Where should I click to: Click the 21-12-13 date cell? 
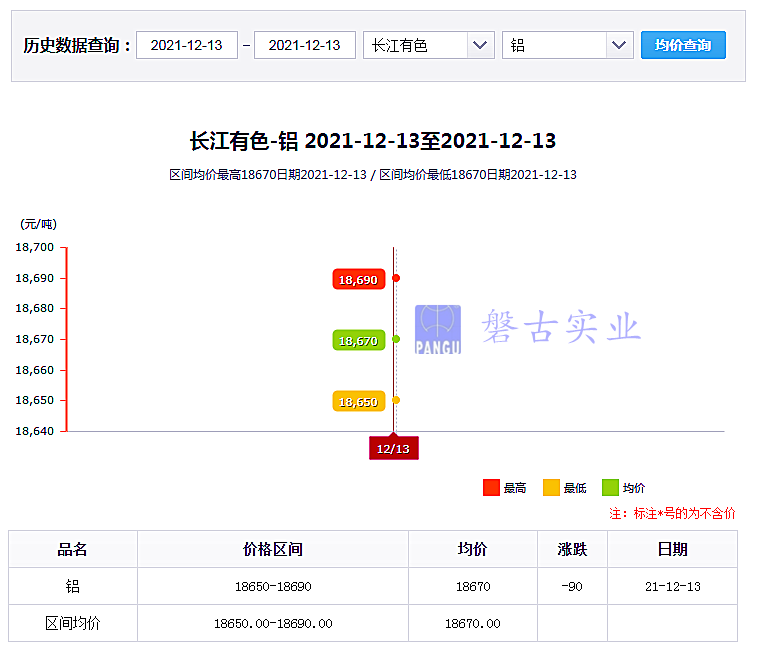(672, 586)
